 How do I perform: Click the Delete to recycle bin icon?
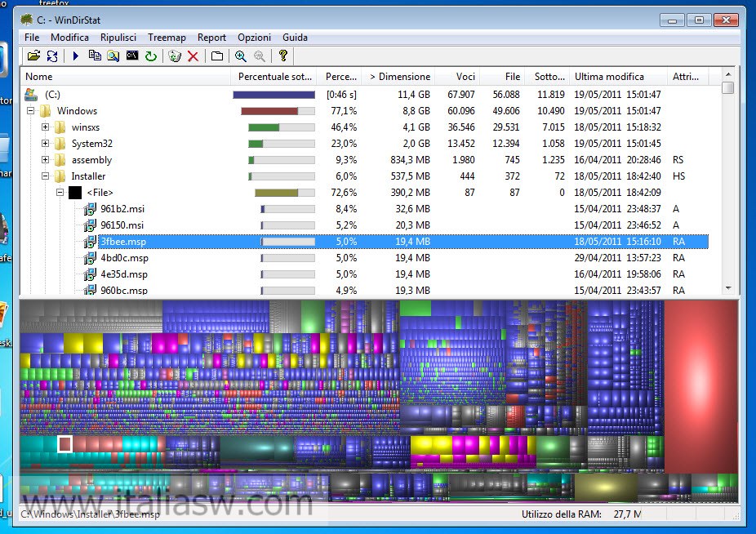175,56
